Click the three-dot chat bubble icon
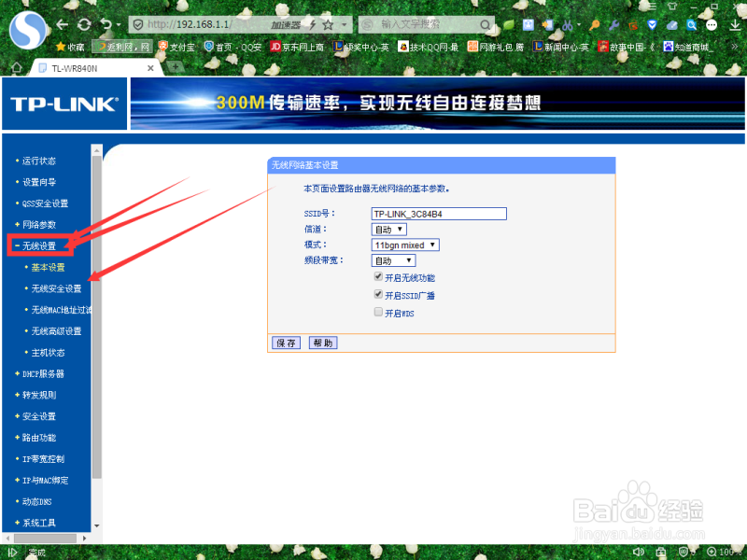 tap(712, 25)
